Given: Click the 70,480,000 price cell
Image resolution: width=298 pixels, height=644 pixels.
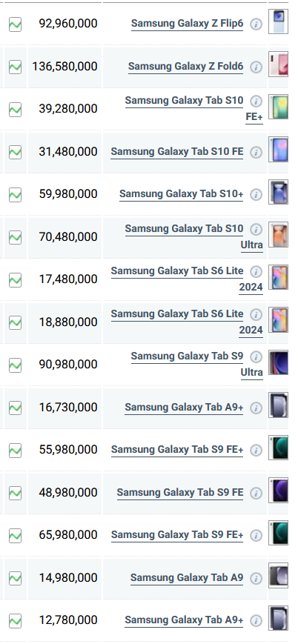Looking at the screenshot, I should tap(64, 237).
